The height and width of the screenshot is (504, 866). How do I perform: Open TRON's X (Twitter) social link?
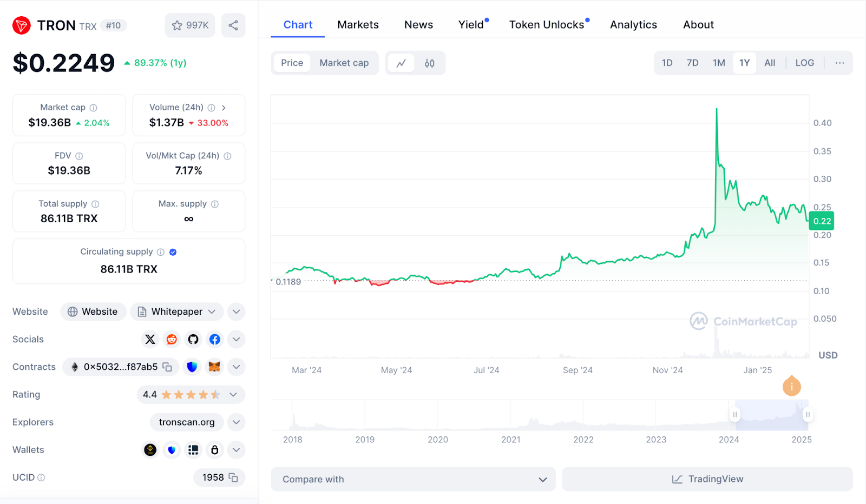[150, 339]
